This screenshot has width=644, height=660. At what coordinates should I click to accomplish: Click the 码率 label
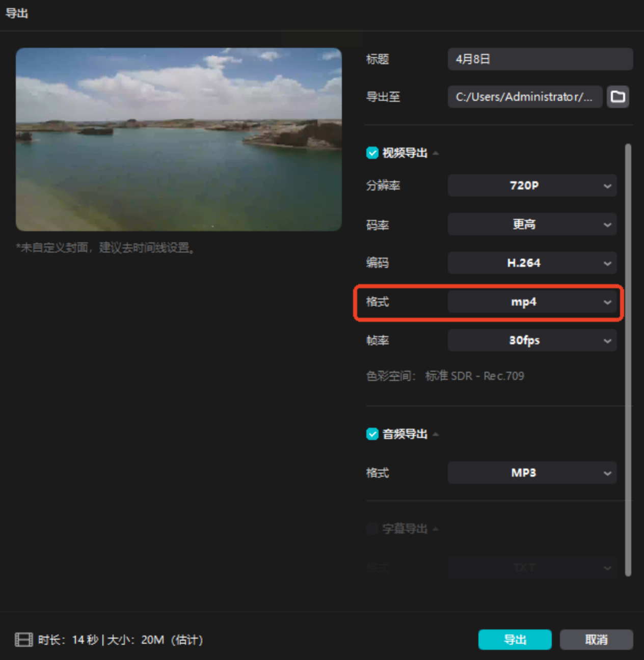tap(378, 225)
